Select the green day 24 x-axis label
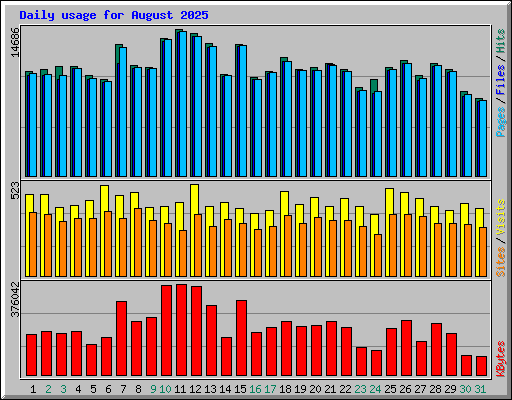Image resolution: width=512 pixels, height=400 pixels. (x=375, y=389)
